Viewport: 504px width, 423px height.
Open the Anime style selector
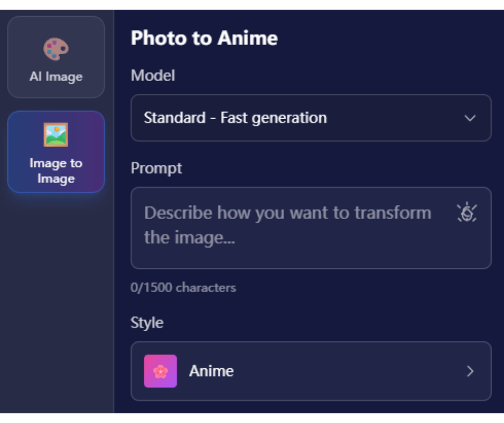click(x=311, y=371)
